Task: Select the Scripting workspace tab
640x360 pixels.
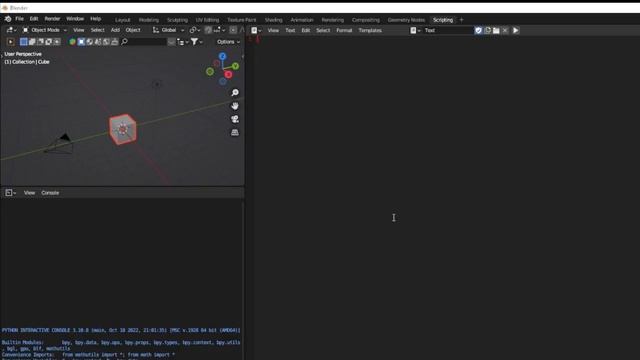Action: click(443, 20)
